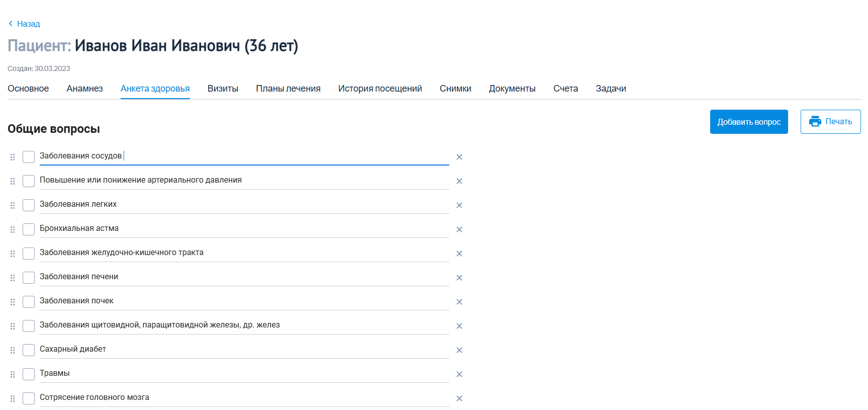This screenshot has width=868, height=410.
Task: Tick the 'Заболевания печени' checkbox
Action: point(29,278)
